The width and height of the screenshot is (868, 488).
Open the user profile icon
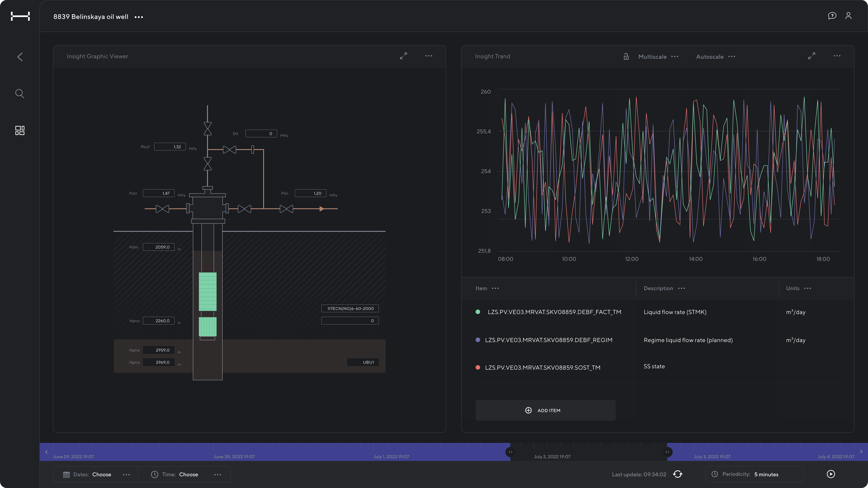pos(848,16)
